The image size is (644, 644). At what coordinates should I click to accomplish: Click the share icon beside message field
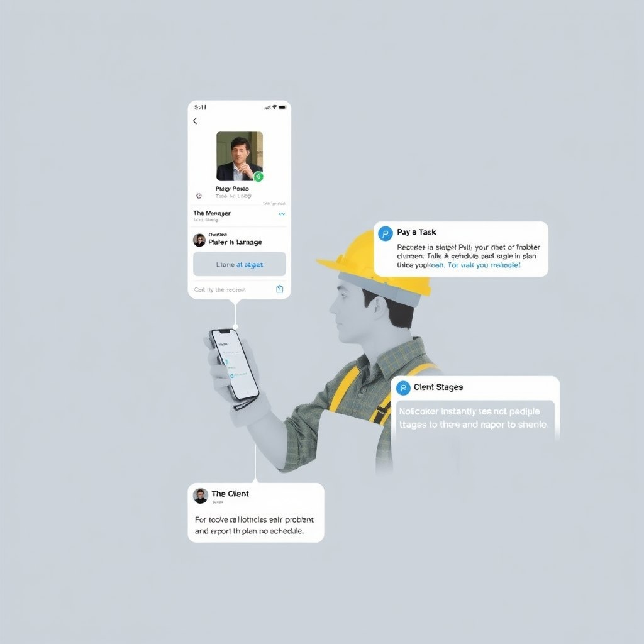(x=280, y=289)
